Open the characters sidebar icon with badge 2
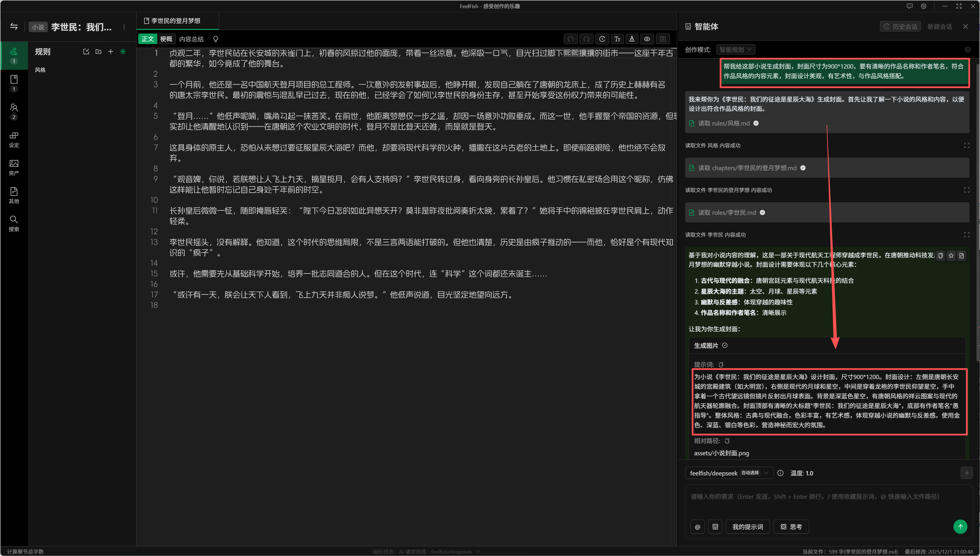Screen dimensions: 980x556 pyautogui.click(x=14, y=111)
